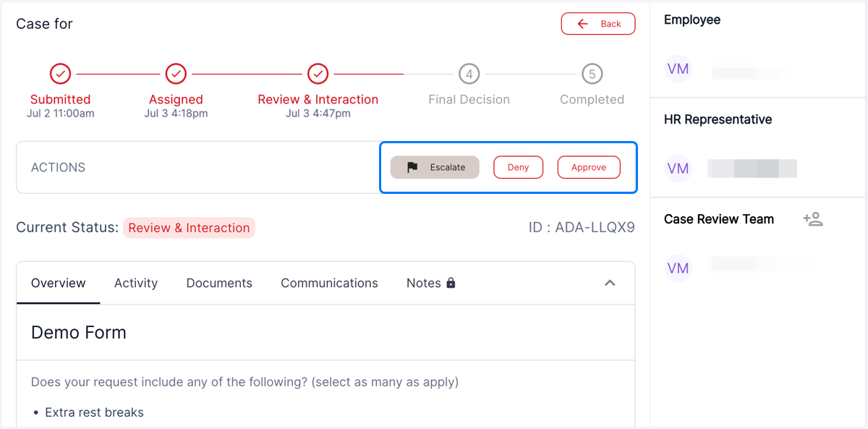This screenshot has width=868, height=429.
Task: Click the Final Decision step 4 circle
Action: 469,74
